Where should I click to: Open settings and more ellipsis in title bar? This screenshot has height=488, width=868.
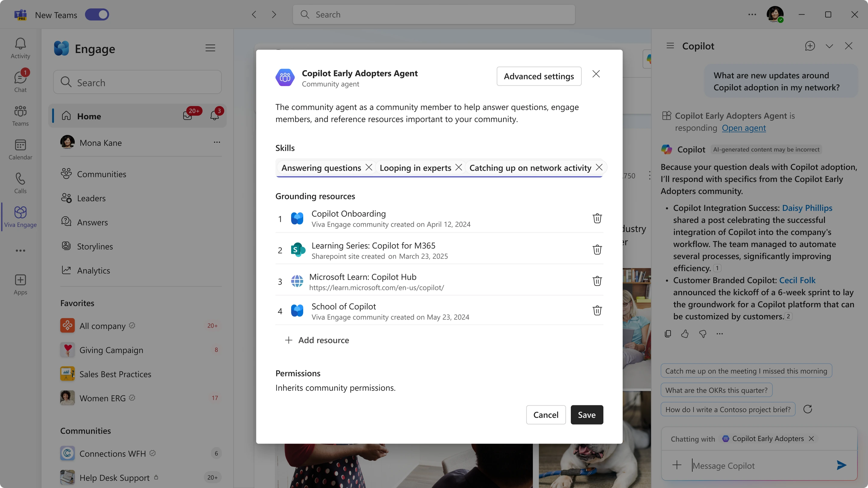(x=752, y=14)
